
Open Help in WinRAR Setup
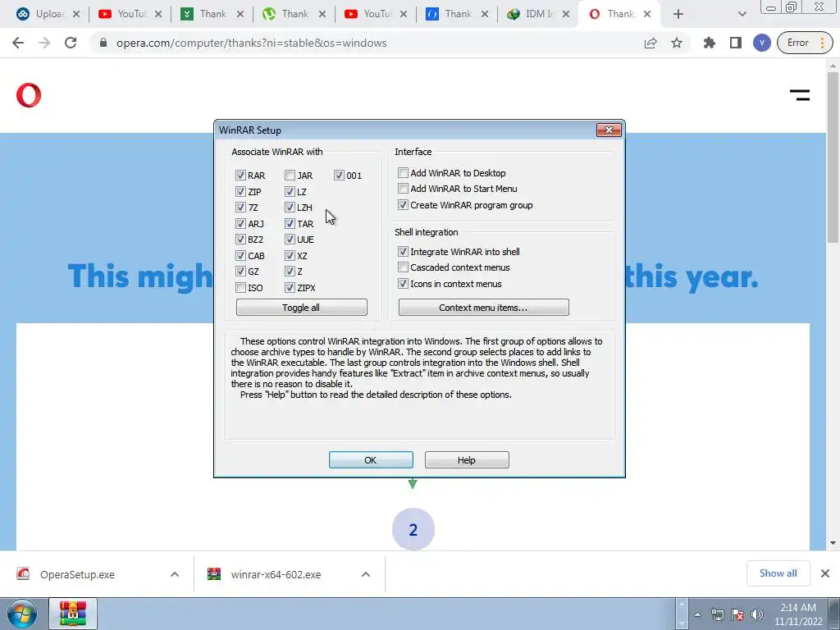tap(467, 460)
